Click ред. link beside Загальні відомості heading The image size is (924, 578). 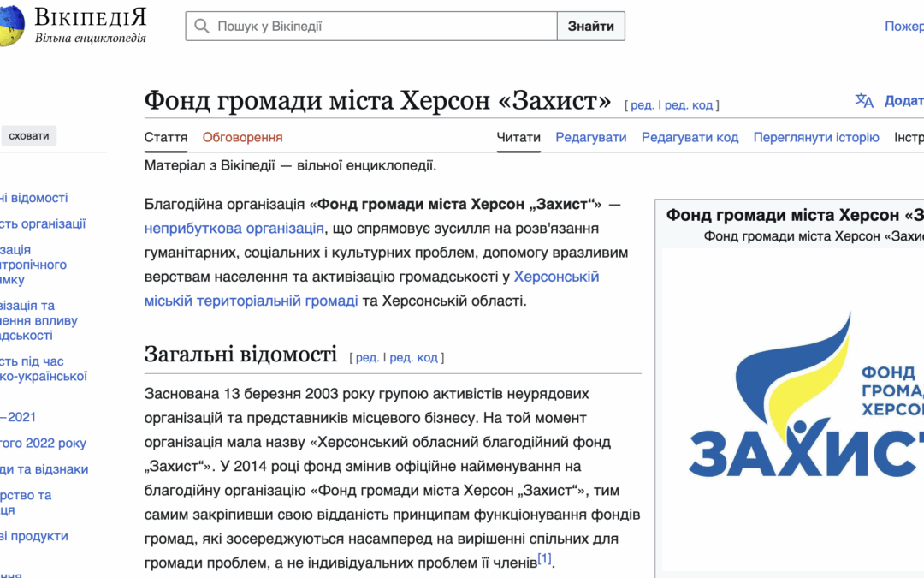click(367, 357)
